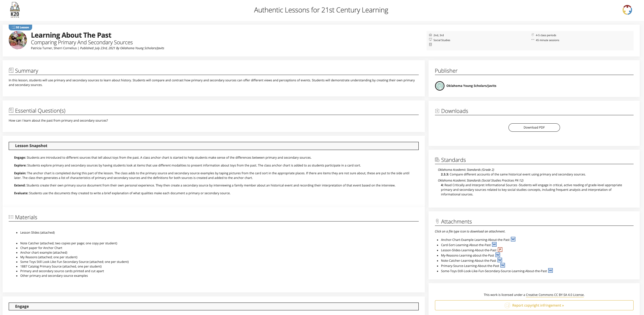Select the Standards certificate icon
The width and height of the screenshot is (644, 315).
(x=437, y=159)
